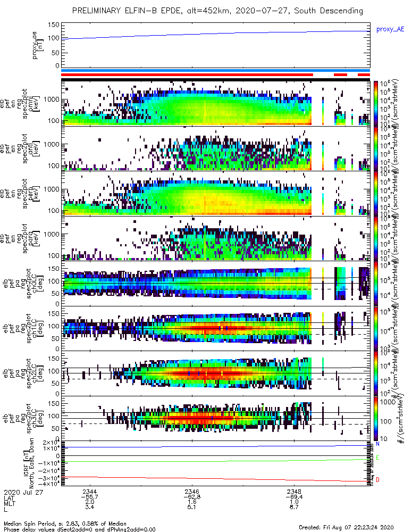
Task: Click the color bar beside the para panel
Action: point(376,238)
